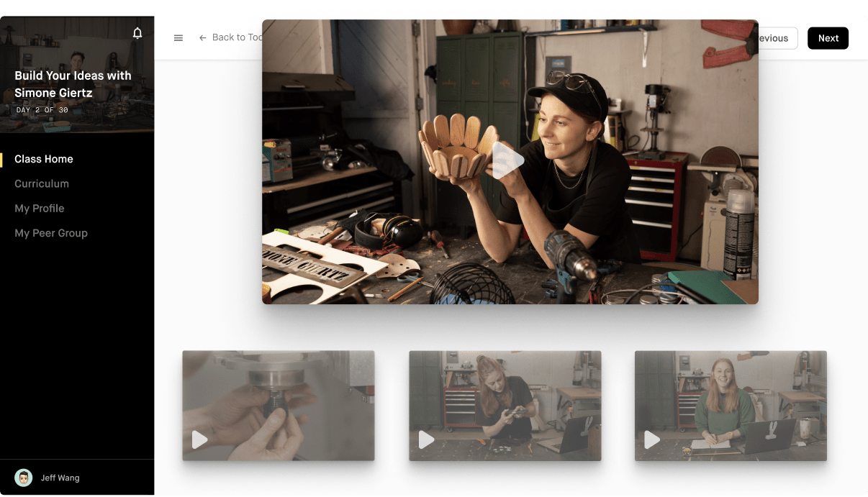Open the notifications bell
868x497 pixels.
point(137,32)
